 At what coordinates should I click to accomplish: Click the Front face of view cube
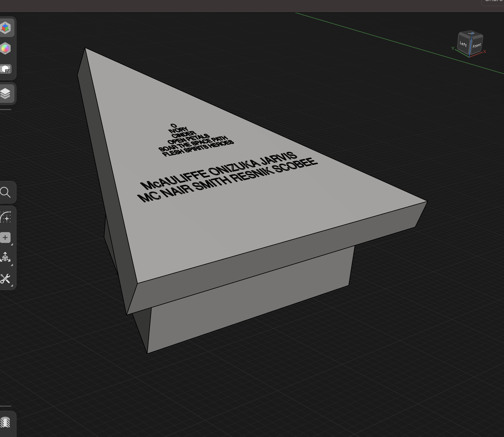coord(476,46)
